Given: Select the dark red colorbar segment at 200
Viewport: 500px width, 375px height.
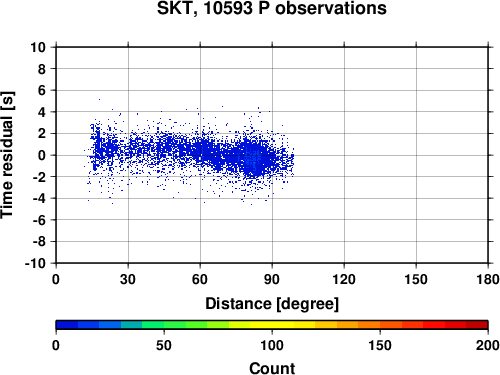Looking at the screenshot, I should [x=477, y=325].
